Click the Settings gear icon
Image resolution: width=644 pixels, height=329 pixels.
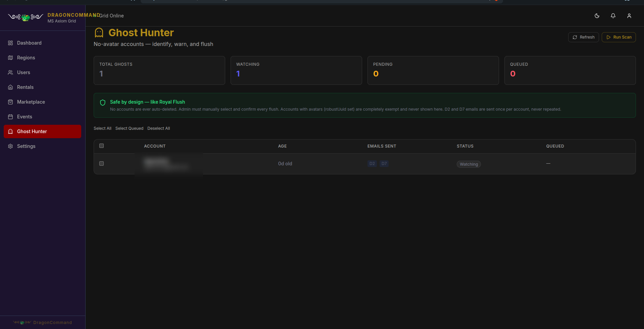10,146
